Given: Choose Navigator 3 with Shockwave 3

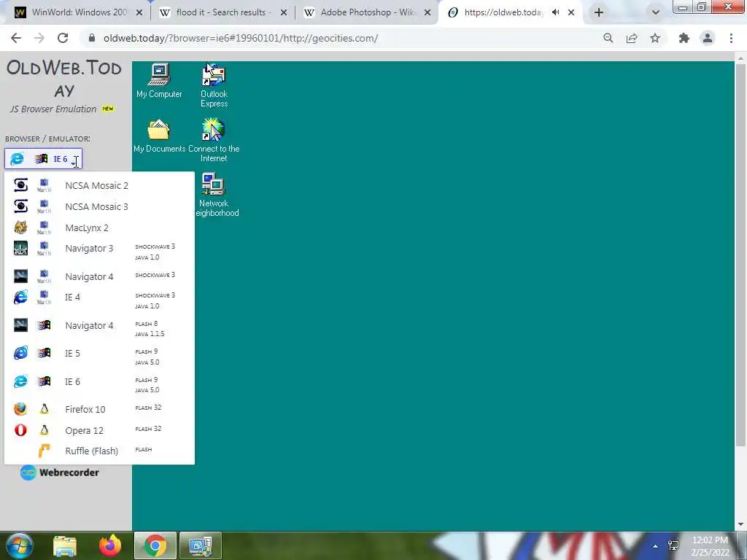Looking at the screenshot, I should (99, 252).
